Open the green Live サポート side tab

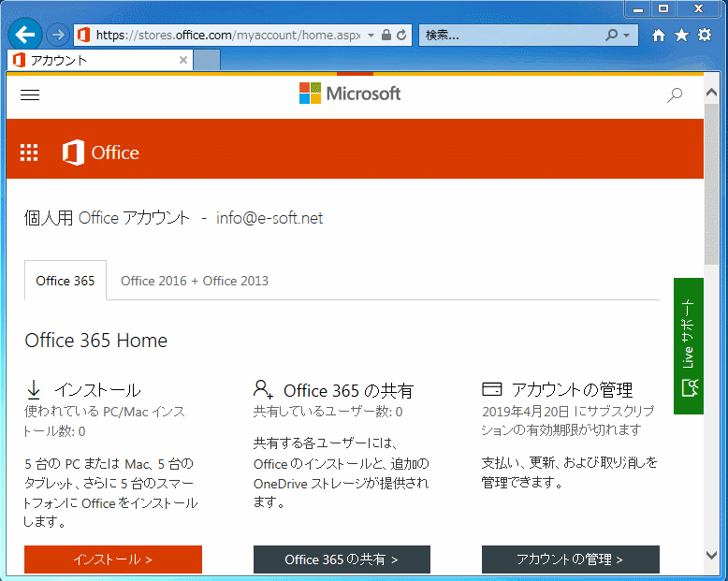coord(689,346)
